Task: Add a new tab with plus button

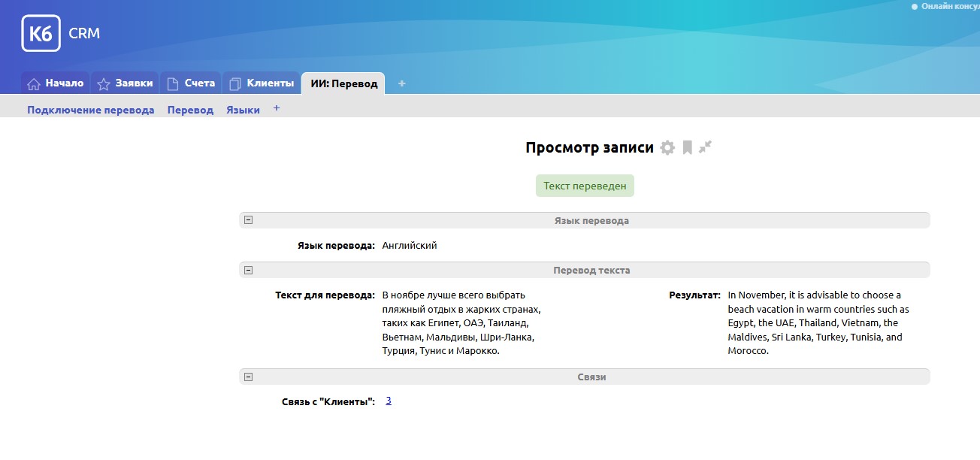Action: tap(401, 83)
